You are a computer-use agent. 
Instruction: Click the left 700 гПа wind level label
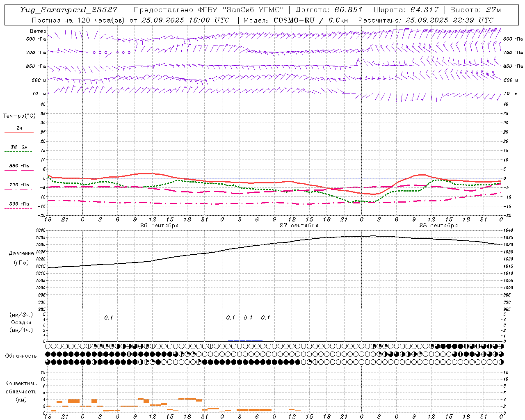pyautogui.click(x=36, y=52)
